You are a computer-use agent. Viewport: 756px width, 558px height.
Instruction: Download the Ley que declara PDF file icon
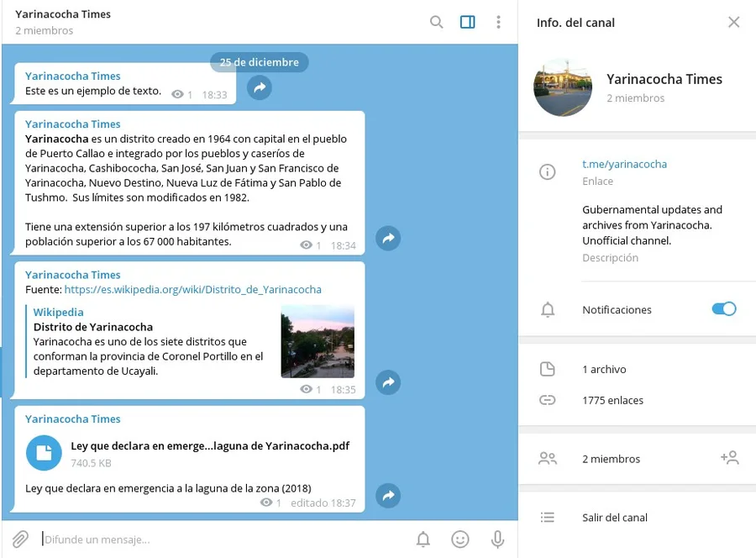pos(44,453)
